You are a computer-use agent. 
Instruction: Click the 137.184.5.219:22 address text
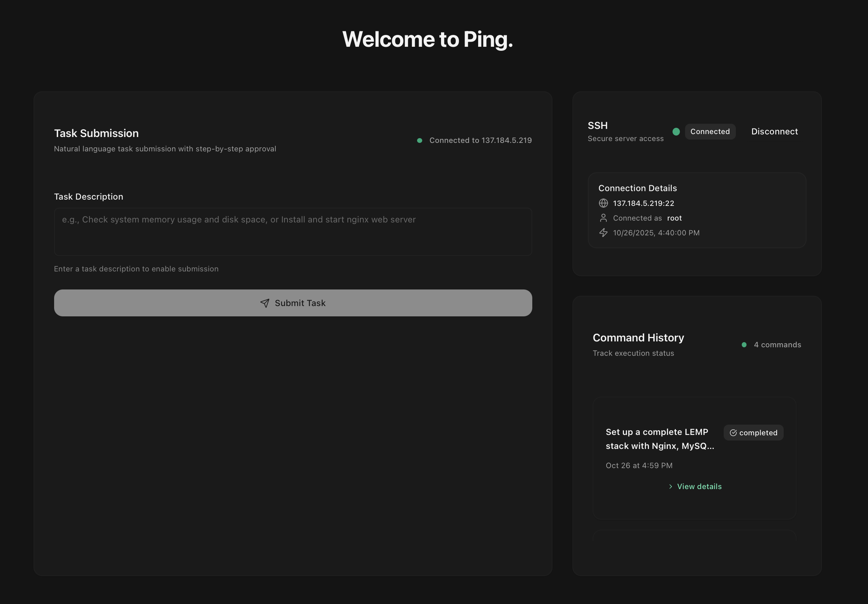(x=643, y=203)
